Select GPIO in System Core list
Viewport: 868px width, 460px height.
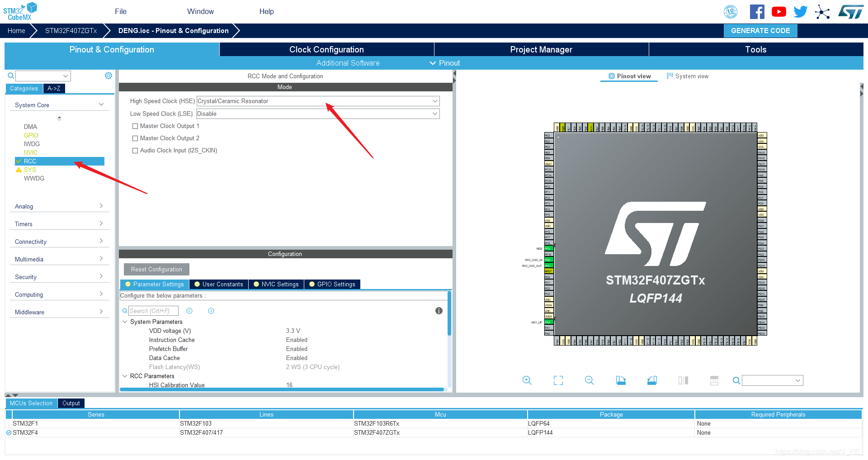pyautogui.click(x=31, y=135)
